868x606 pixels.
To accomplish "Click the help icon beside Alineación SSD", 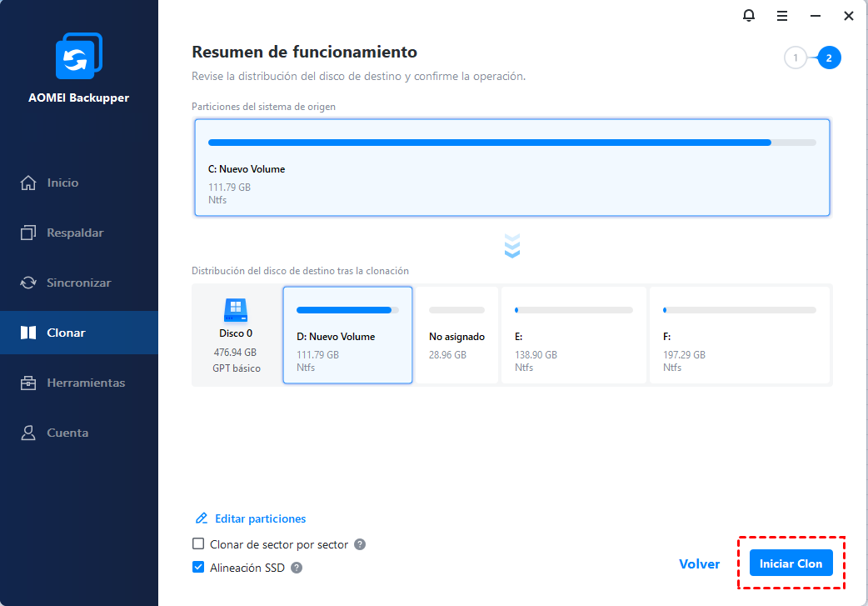I will pyautogui.click(x=297, y=568).
